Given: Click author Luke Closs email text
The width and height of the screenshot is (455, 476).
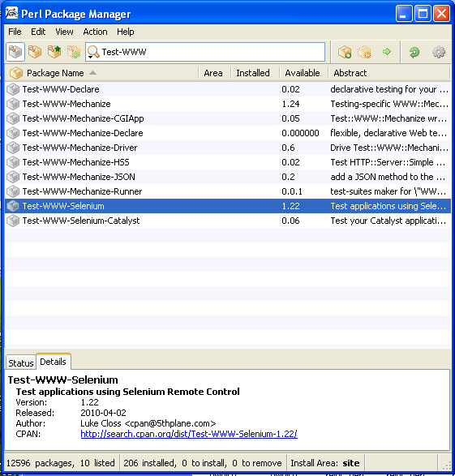Looking at the screenshot, I should tap(148, 423).
